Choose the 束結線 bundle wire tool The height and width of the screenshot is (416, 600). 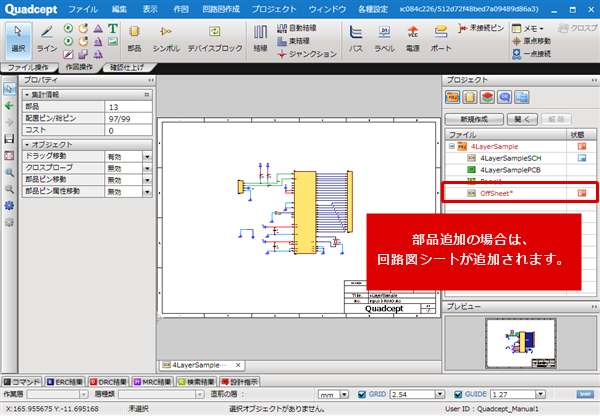(x=293, y=41)
